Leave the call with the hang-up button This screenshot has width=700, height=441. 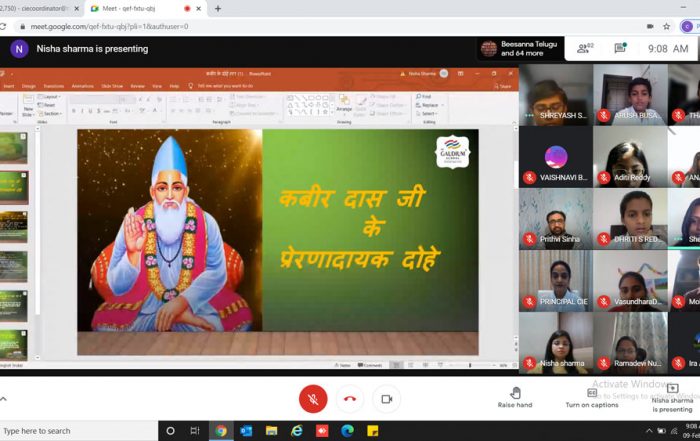click(350, 399)
